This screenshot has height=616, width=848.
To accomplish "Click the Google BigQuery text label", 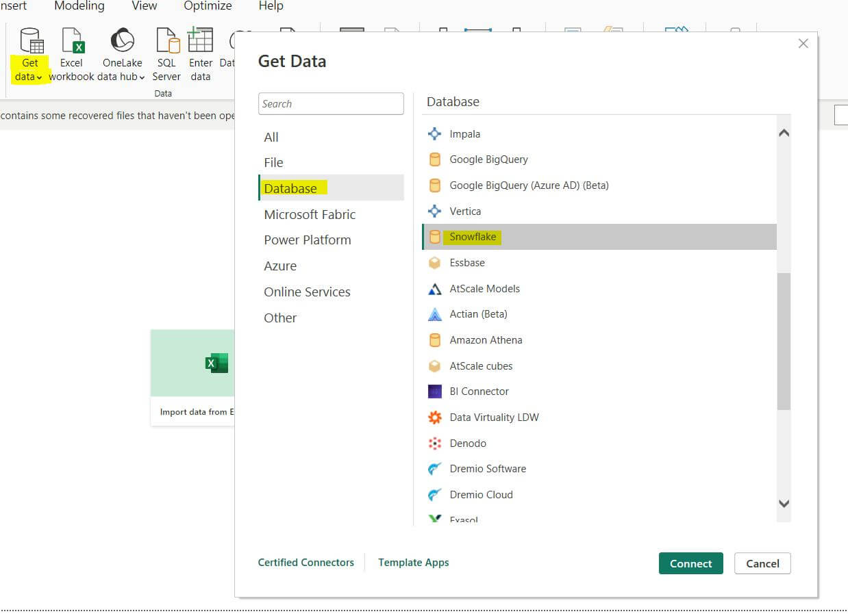I will coord(488,159).
